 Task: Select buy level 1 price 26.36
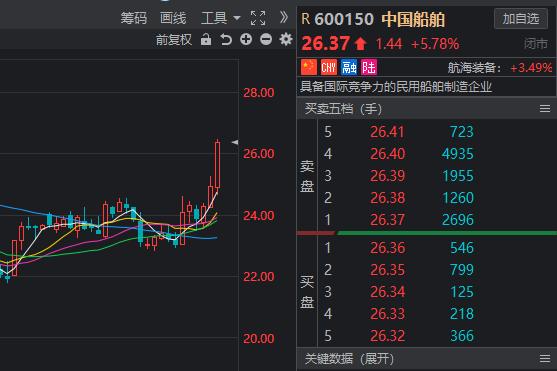point(387,248)
